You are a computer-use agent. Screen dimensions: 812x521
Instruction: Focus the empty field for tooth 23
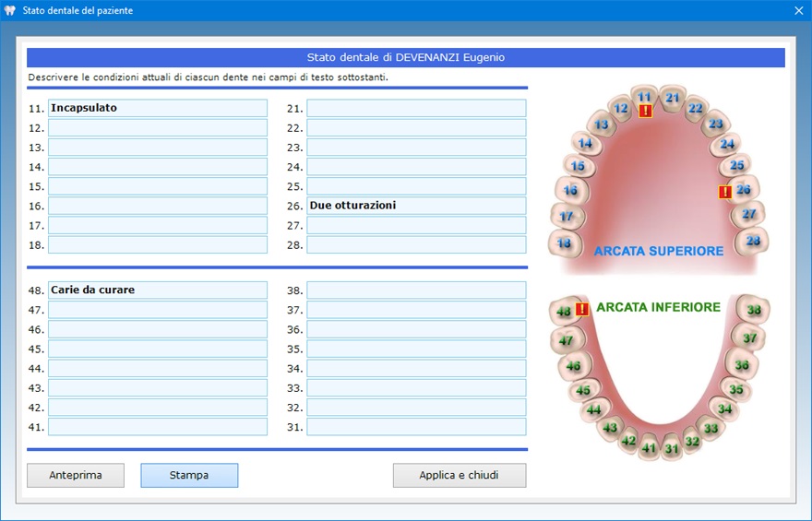[416, 147]
